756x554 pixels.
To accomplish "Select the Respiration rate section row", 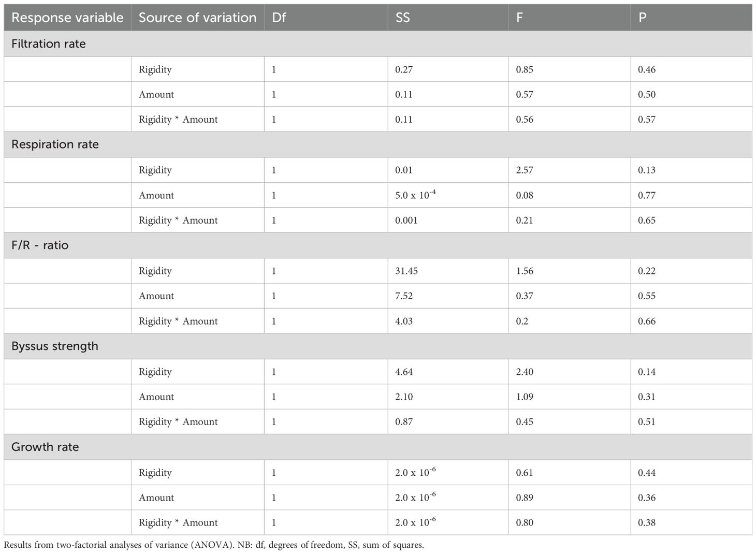I will point(378,144).
